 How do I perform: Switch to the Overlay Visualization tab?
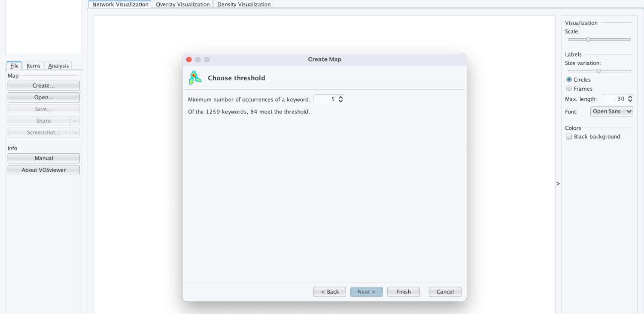point(182,4)
